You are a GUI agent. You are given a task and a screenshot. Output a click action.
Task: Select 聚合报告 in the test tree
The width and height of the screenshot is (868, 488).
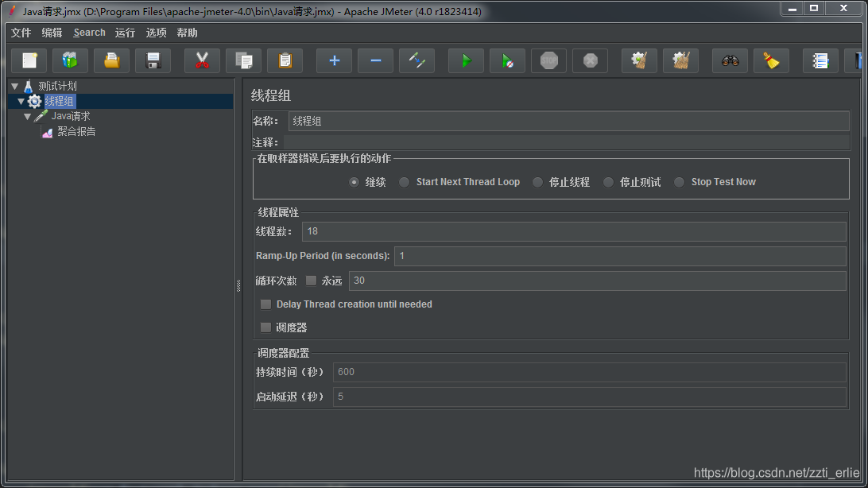point(76,132)
